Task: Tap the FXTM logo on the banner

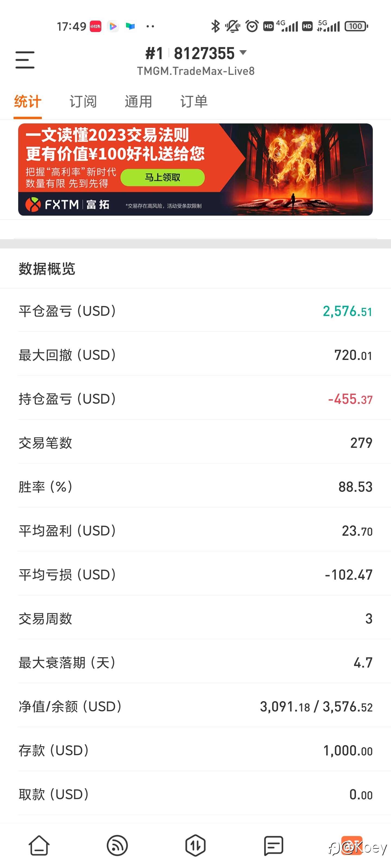Action: 67,204
